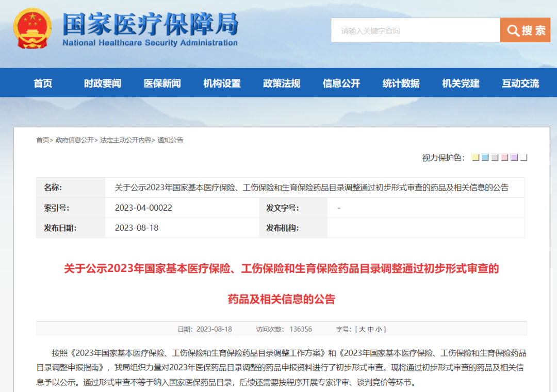The height and width of the screenshot is (392, 557).
Task: Open the 首页 navigation menu item
Action: coord(43,83)
